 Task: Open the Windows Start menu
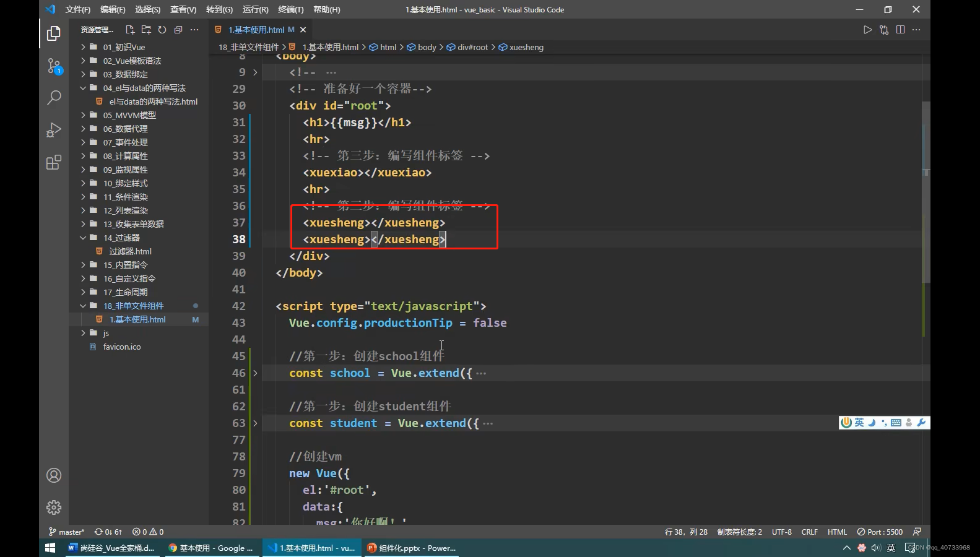click(50, 548)
